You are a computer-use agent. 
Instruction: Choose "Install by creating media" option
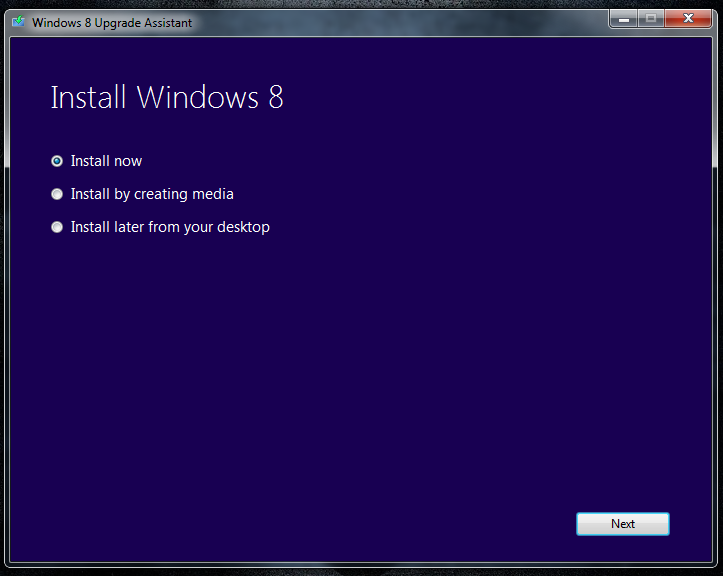(x=57, y=194)
